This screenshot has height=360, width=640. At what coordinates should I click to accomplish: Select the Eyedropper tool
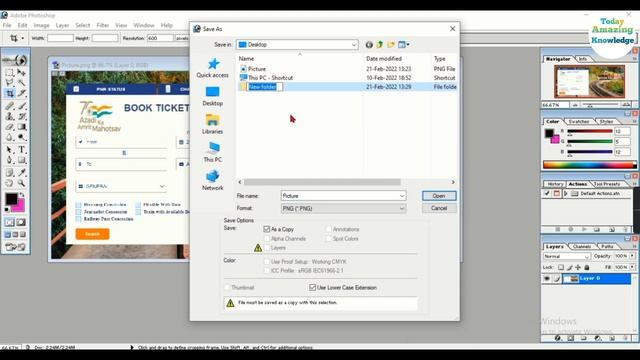(22, 173)
